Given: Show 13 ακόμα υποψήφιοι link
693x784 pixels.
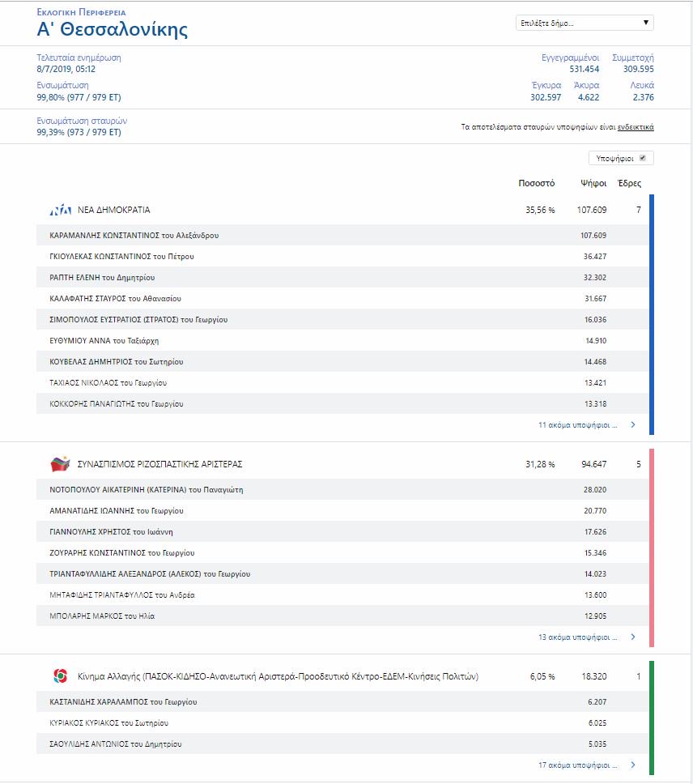Looking at the screenshot, I should (x=577, y=637).
